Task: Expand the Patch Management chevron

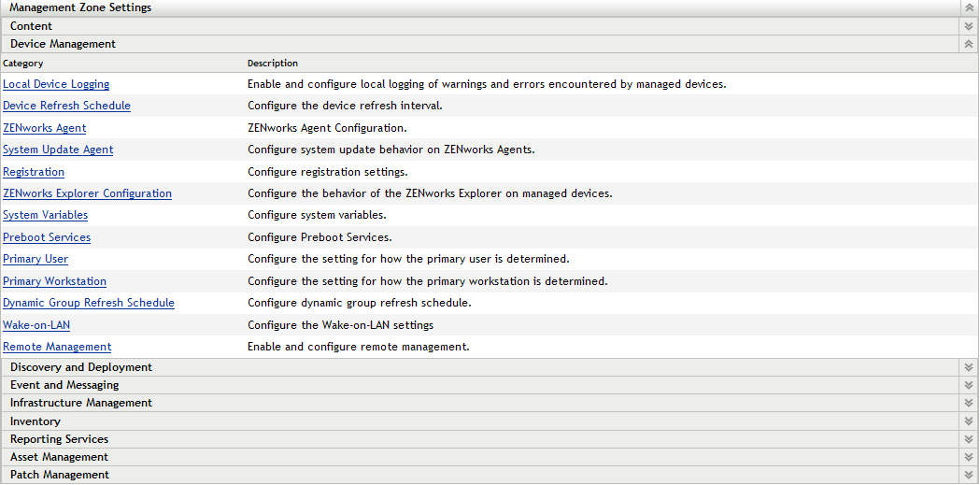Action: (969, 475)
